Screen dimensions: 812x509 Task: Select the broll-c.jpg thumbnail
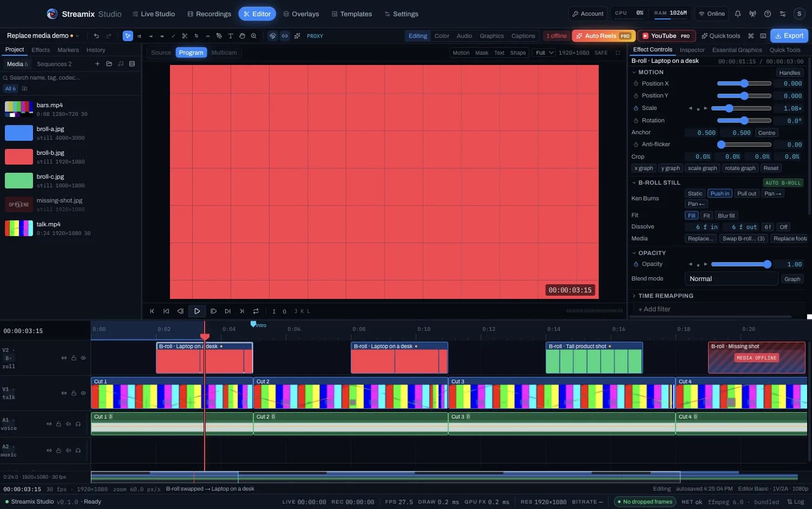19,181
